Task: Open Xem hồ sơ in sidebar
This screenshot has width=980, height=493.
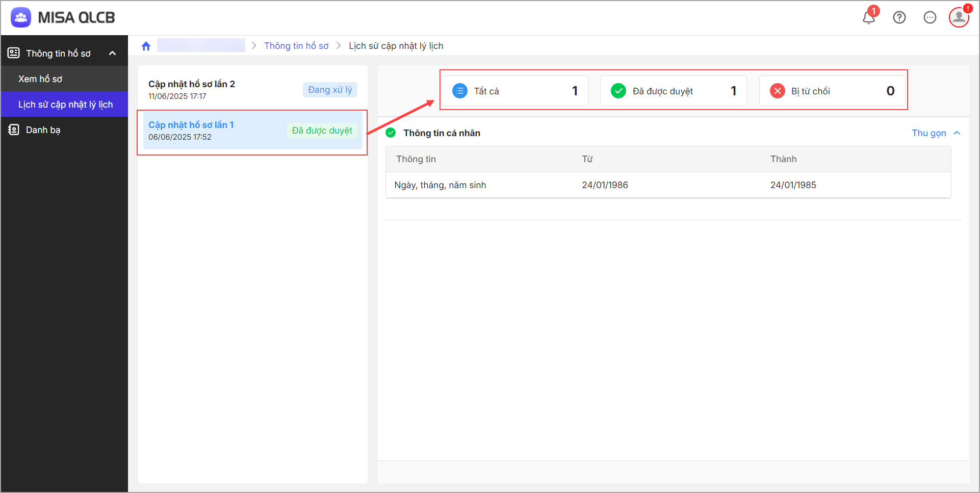Action: (40, 79)
